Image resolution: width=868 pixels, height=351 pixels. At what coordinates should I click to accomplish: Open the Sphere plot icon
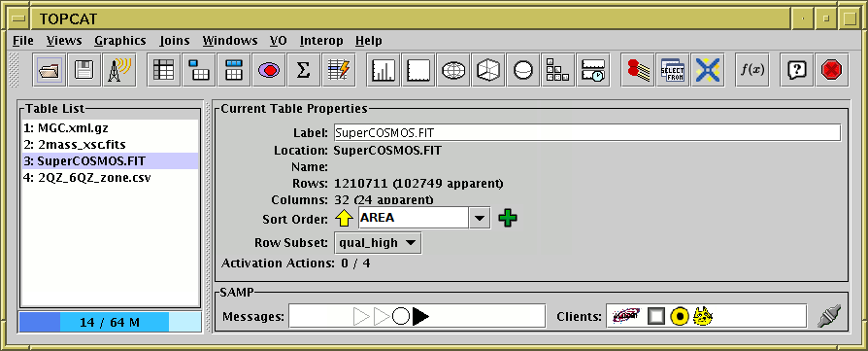(522, 70)
